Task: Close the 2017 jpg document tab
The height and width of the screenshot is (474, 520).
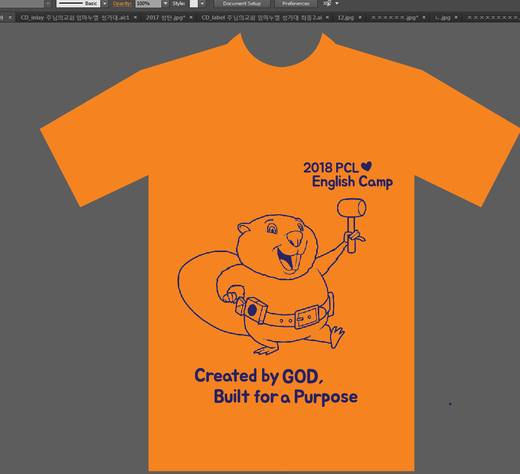Action: [191, 18]
